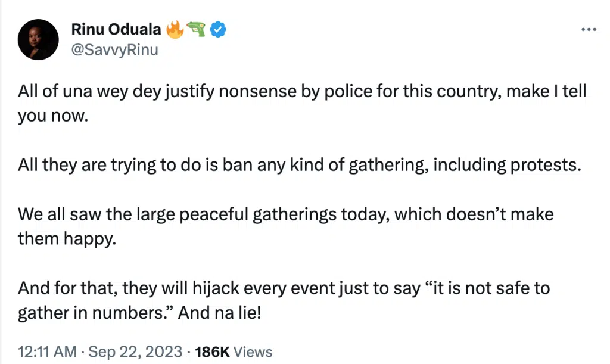Click the 12:11 AM timestamp
Image resolution: width=610 pixels, height=364 pixels.
tap(46, 352)
